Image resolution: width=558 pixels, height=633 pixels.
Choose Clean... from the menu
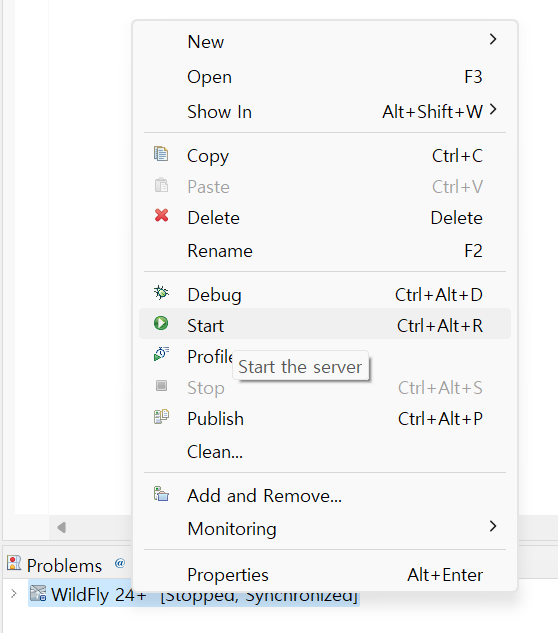pyautogui.click(x=325, y=452)
